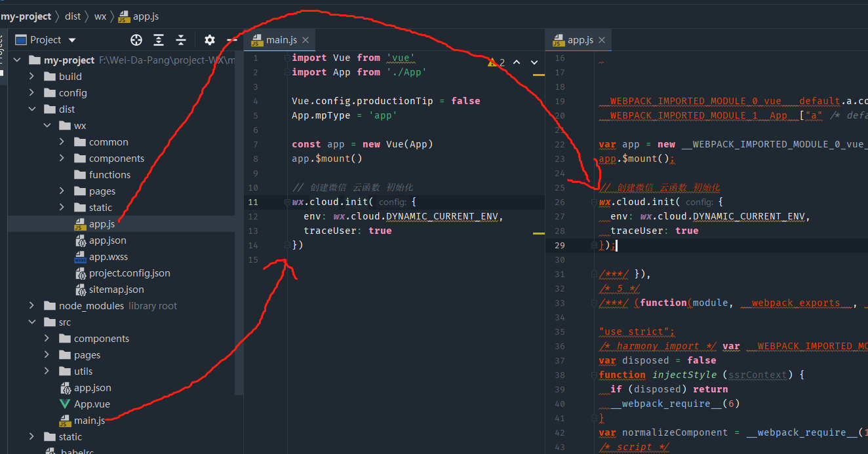Expand the common folder
This screenshot has width=868, height=454.
click(62, 142)
